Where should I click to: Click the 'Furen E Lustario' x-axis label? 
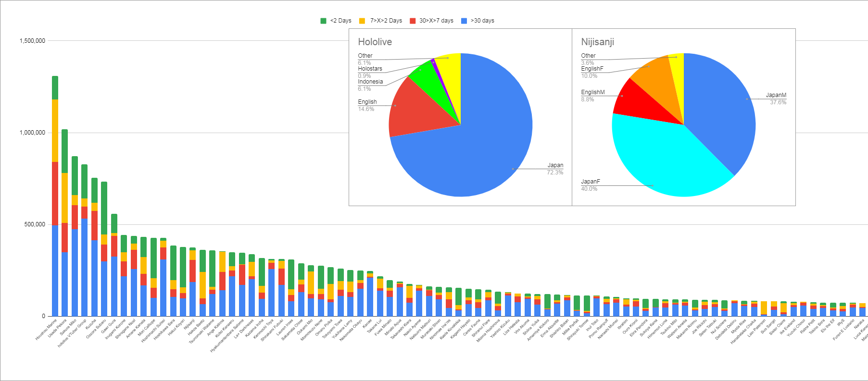coord(844,330)
